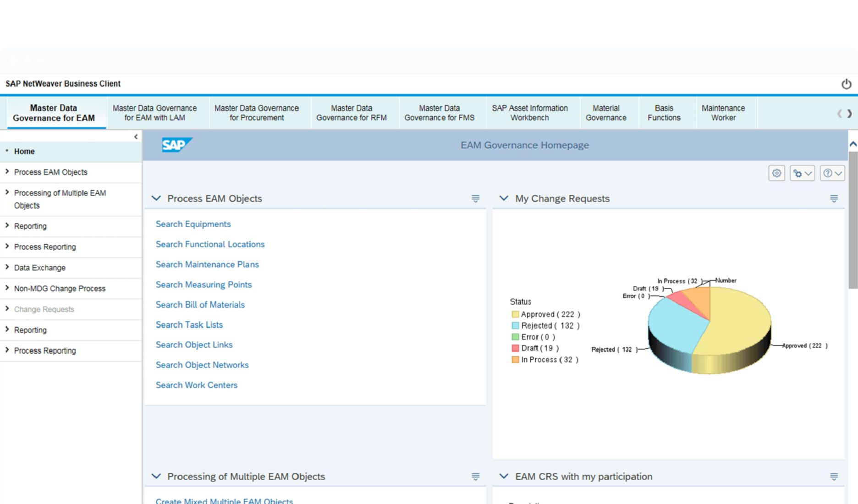Click the Search Task Lists link
The image size is (858, 504).
point(189,325)
